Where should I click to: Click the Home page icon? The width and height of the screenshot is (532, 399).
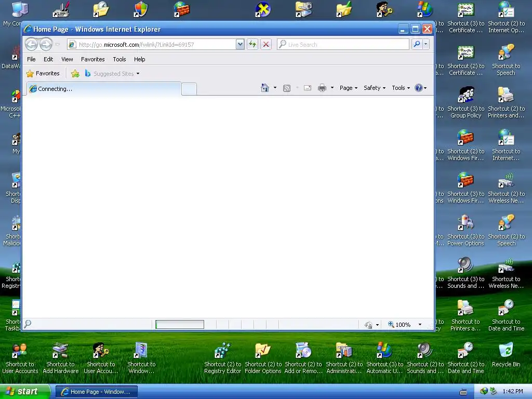point(264,88)
